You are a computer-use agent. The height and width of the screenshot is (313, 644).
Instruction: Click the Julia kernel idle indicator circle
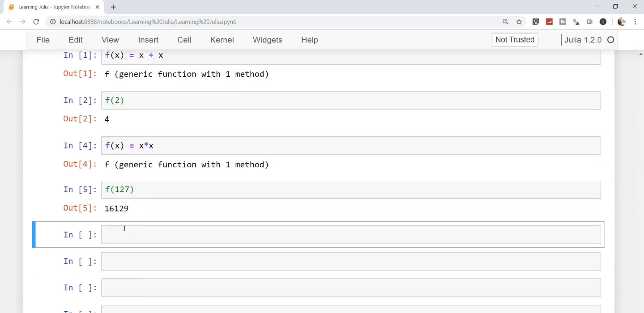610,40
